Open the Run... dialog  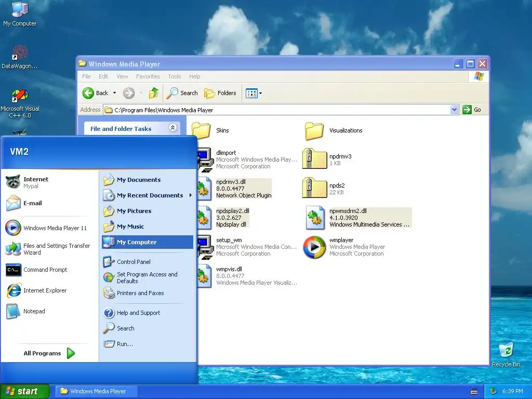[118, 344]
